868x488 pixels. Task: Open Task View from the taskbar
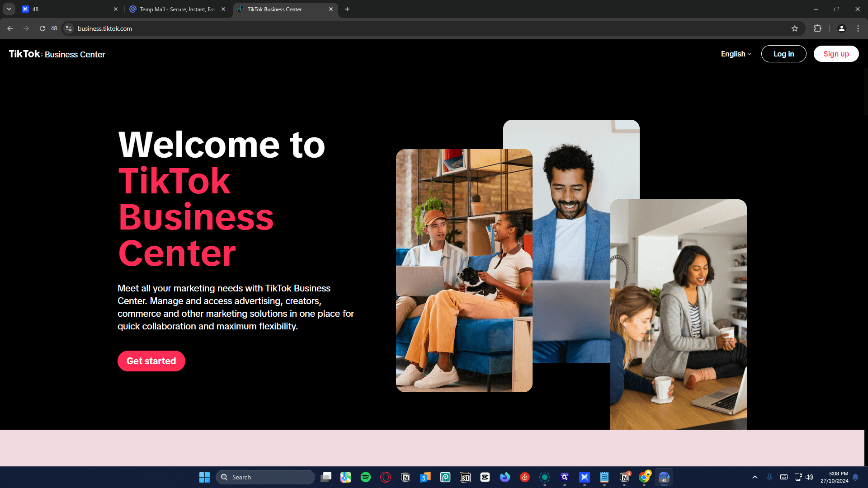326,477
